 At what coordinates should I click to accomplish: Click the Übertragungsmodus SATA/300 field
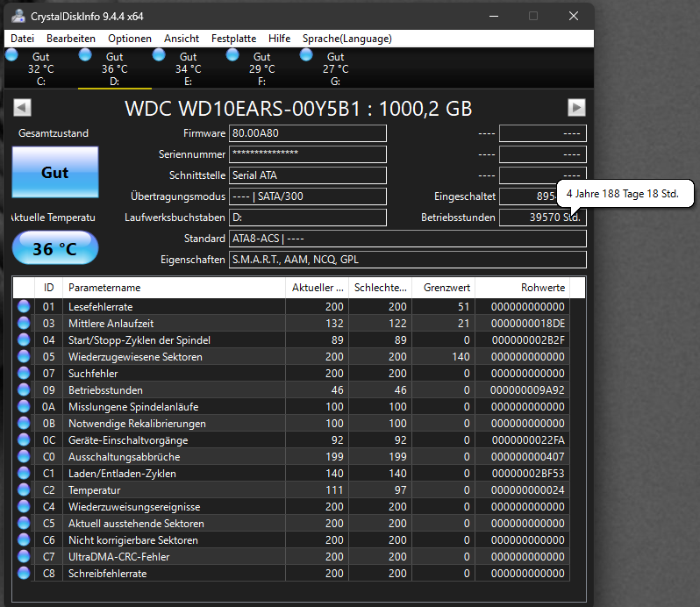tap(308, 196)
